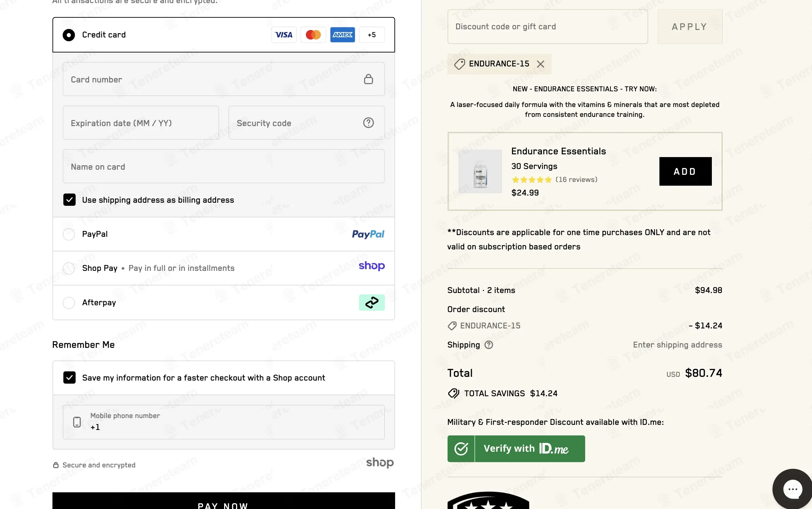
Task: Click into the Card number field
Action: pos(215,79)
